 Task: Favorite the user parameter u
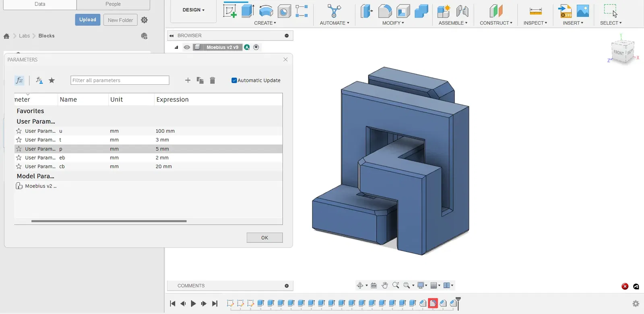coord(19,131)
